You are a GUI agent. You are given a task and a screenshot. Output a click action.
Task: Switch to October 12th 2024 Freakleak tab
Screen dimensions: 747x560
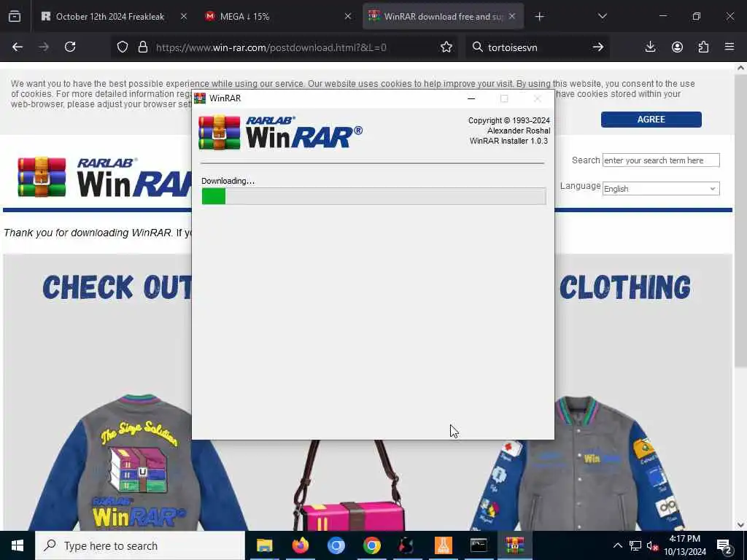(x=110, y=17)
